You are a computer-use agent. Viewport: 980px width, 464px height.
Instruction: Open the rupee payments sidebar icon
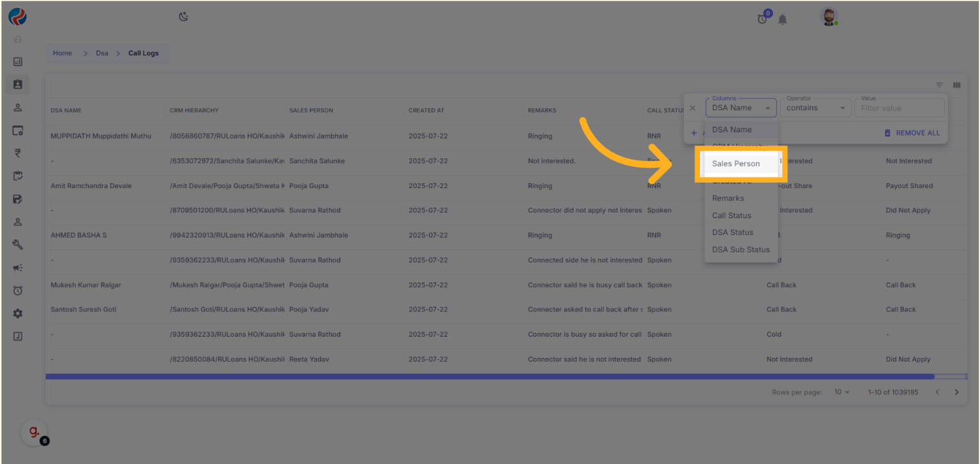[18, 153]
